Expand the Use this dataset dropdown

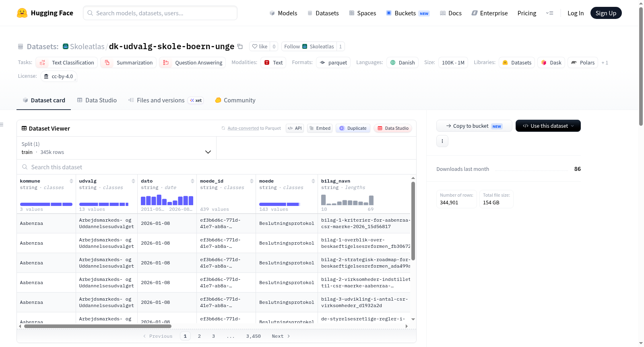click(x=548, y=126)
